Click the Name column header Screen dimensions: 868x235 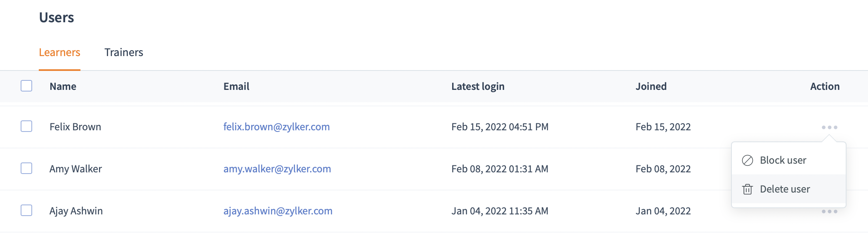pyautogui.click(x=63, y=87)
